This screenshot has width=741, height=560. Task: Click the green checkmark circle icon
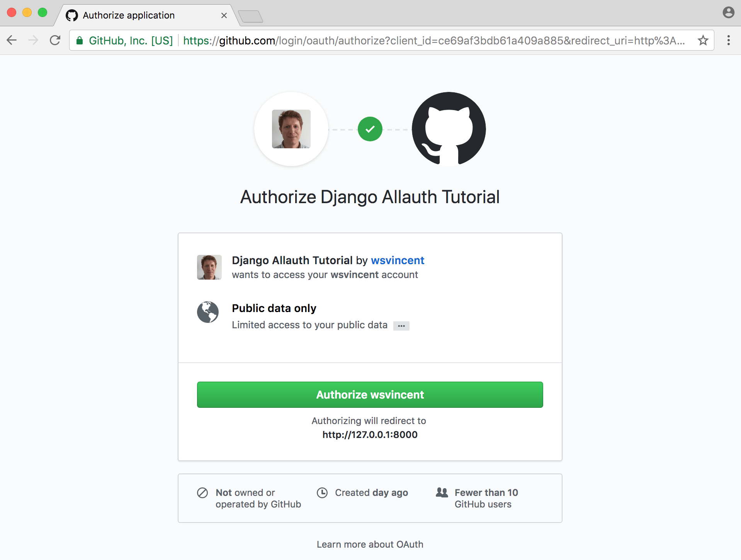coord(370,129)
